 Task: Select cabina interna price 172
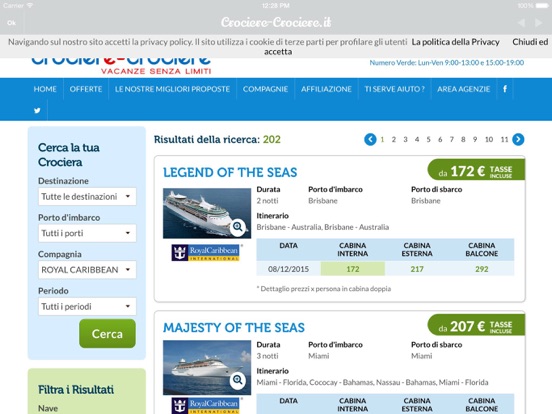(353, 269)
